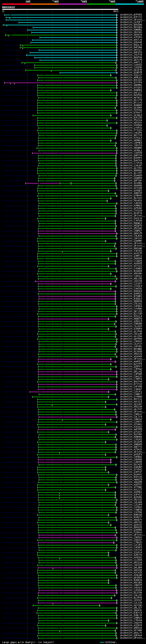Select hit label UniRef100_B4FGN4

131,47
